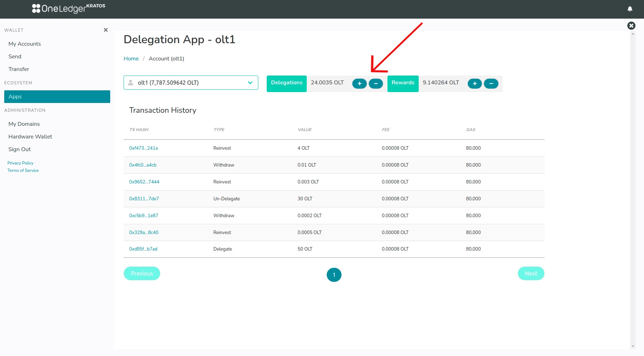This screenshot has height=356, width=644.
Task: Collapse the sidebar with the X icon
Action: point(106,30)
